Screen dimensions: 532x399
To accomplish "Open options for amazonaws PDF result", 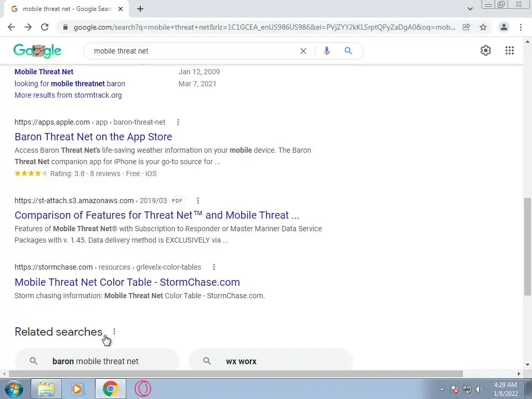I will [198, 201].
